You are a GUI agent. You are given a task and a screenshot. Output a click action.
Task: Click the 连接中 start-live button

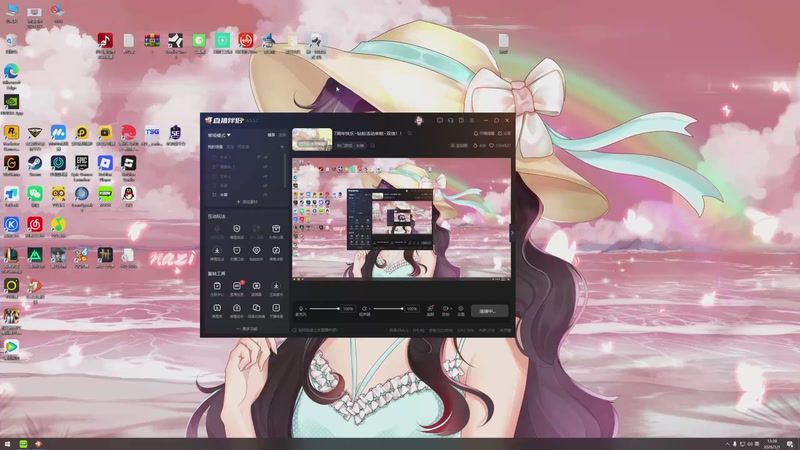pyautogui.click(x=490, y=311)
